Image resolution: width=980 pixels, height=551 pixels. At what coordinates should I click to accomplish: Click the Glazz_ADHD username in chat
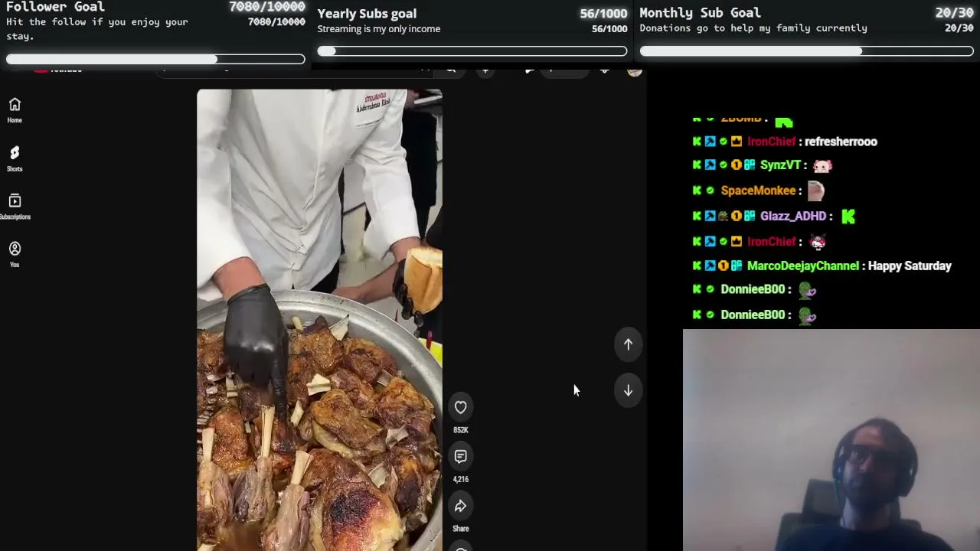(x=793, y=217)
